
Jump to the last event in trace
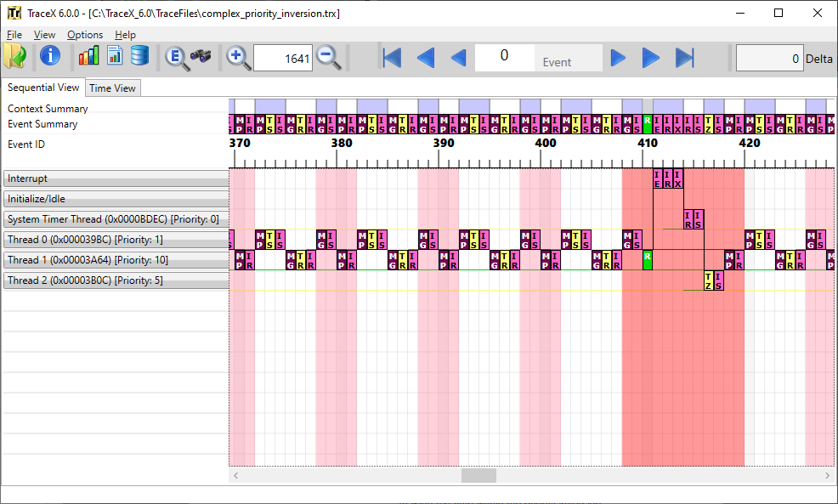685,58
